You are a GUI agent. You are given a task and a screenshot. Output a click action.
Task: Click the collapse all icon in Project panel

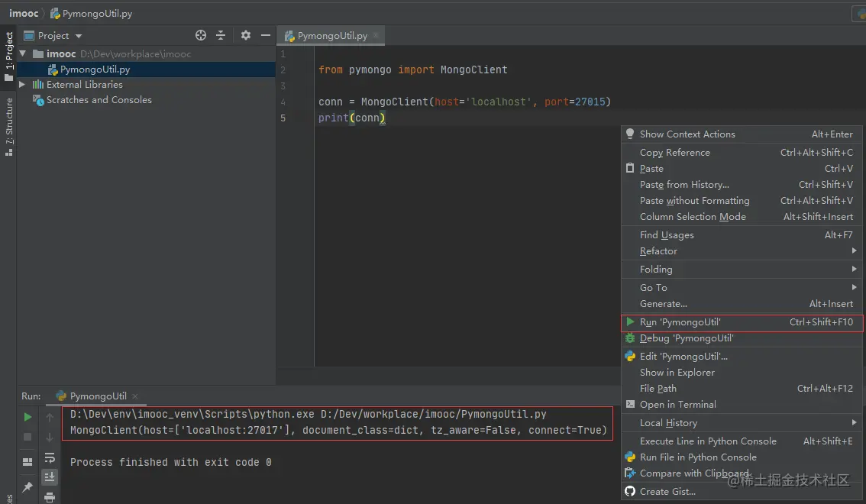click(x=221, y=35)
